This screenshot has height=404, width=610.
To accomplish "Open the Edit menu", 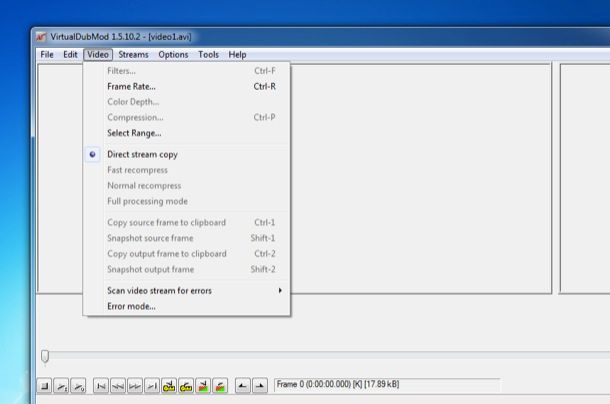I will [70, 54].
